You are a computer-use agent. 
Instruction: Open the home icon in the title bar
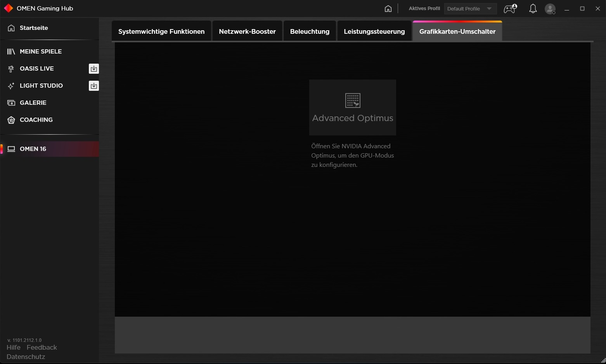(388, 9)
